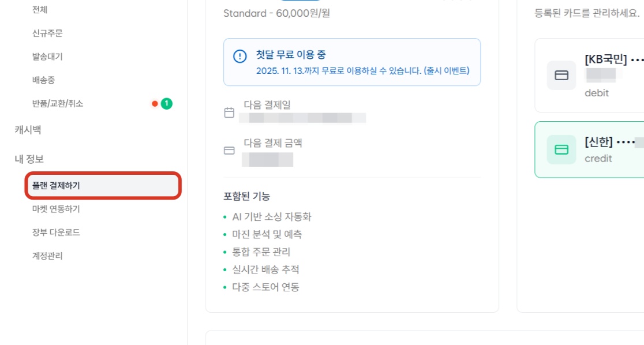Expand the 캐시백 sidebar section
The width and height of the screenshot is (644, 345).
pos(28,130)
